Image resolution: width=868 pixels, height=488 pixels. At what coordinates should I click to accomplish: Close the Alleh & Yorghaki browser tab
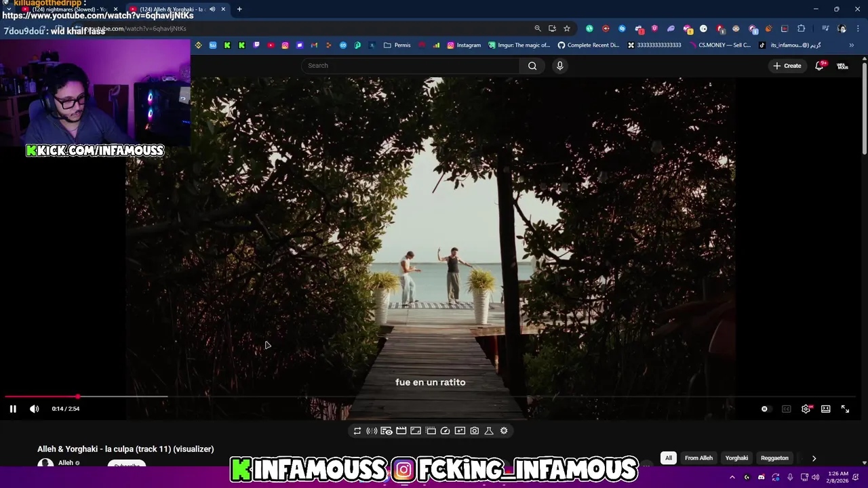click(x=223, y=9)
